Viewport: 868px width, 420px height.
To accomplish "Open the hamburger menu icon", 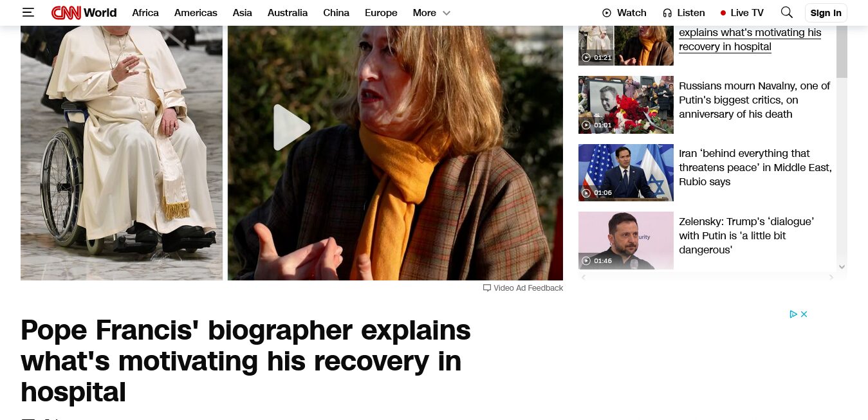I will [28, 12].
